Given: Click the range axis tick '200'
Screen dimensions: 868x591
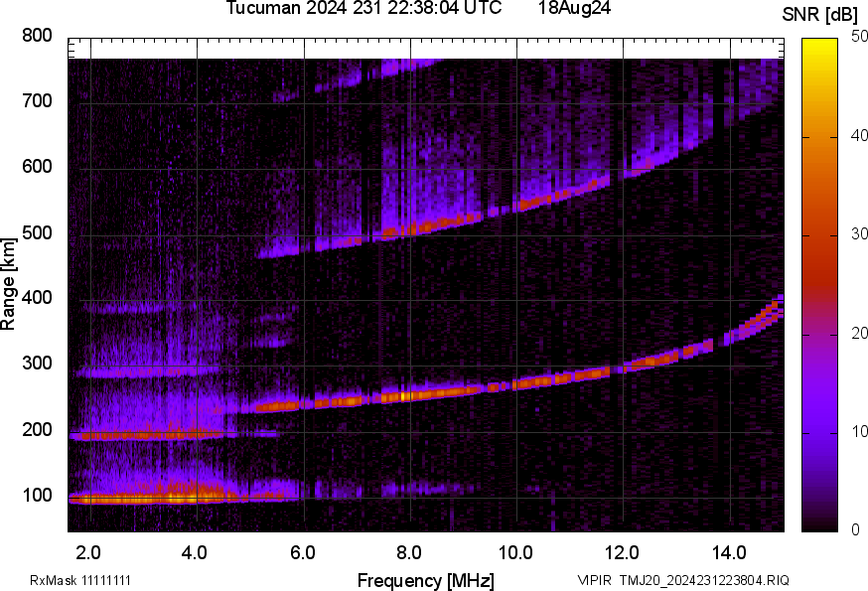Looking at the screenshot, I should tap(37, 430).
